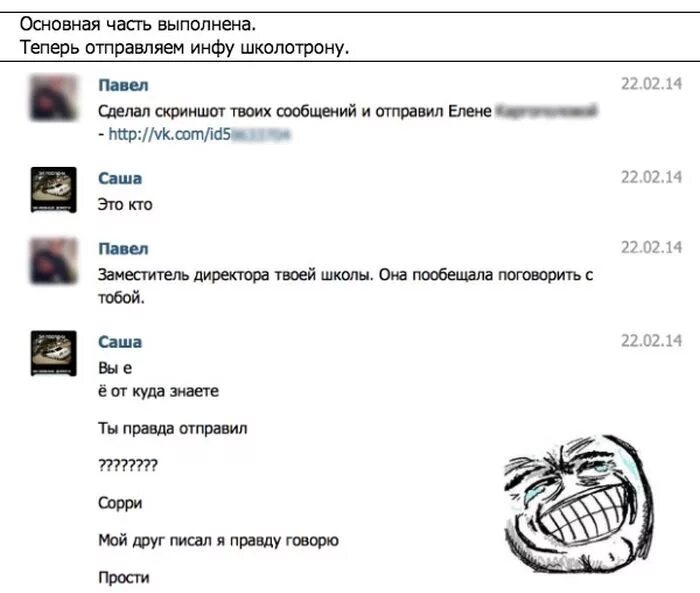This screenshot has width=700, height=593.
Task: Click the message 'Ты правда отправил'
Action: click(173, 429)
